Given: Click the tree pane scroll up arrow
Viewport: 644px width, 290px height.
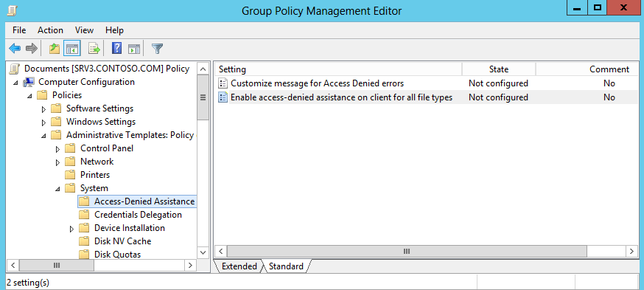Looking at the screenshot, I should tap(203, 69).
